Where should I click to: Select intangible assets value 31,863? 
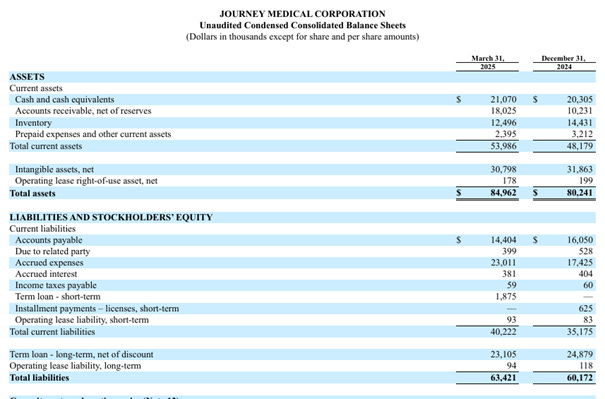pos(580,169)
